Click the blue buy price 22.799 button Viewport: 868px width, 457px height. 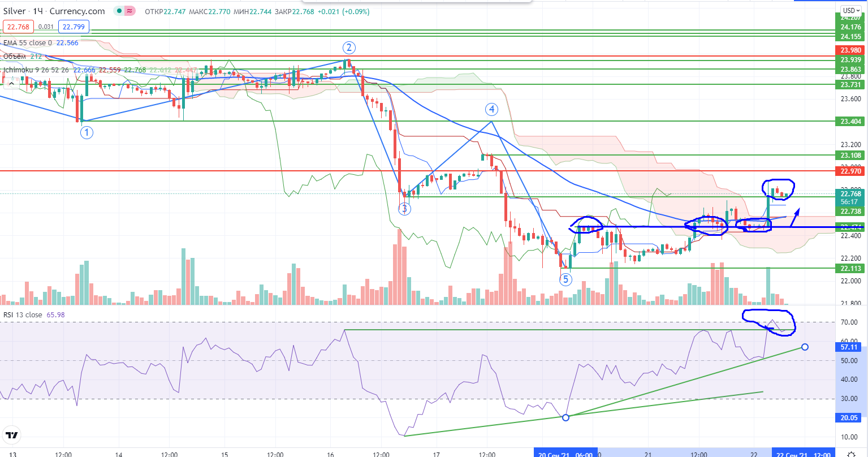click(75, 26)
